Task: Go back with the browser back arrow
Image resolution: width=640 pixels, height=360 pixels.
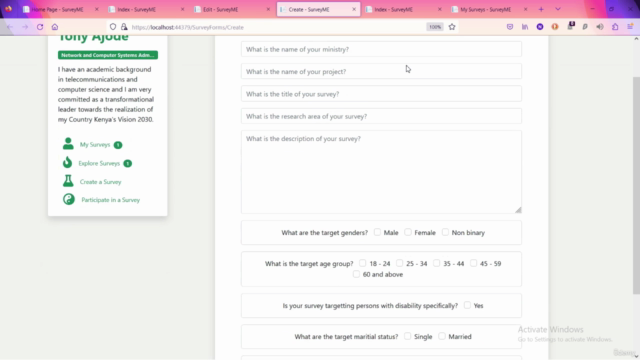Action: click(10, 27)
